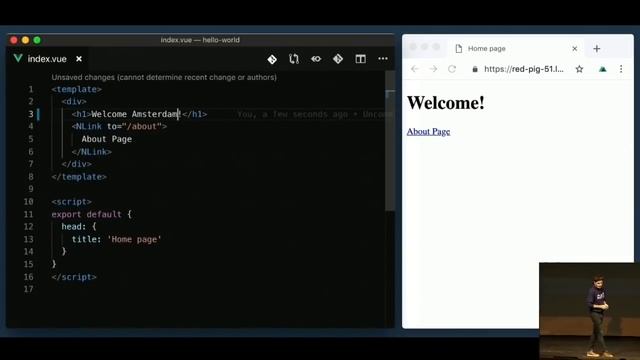
Task: Click line number 11 in the gutter
Action: pos(28,214)
